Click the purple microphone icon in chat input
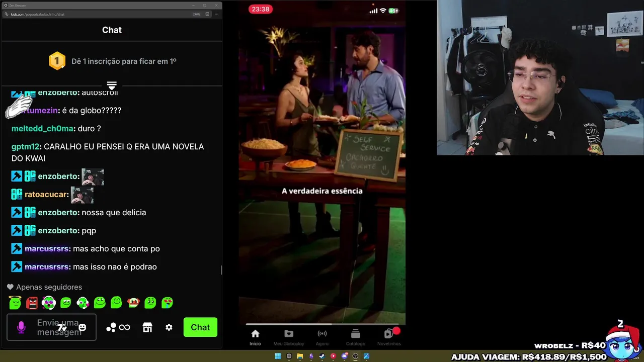Screen dimensions: 644x362 click(x=21, y=328)
